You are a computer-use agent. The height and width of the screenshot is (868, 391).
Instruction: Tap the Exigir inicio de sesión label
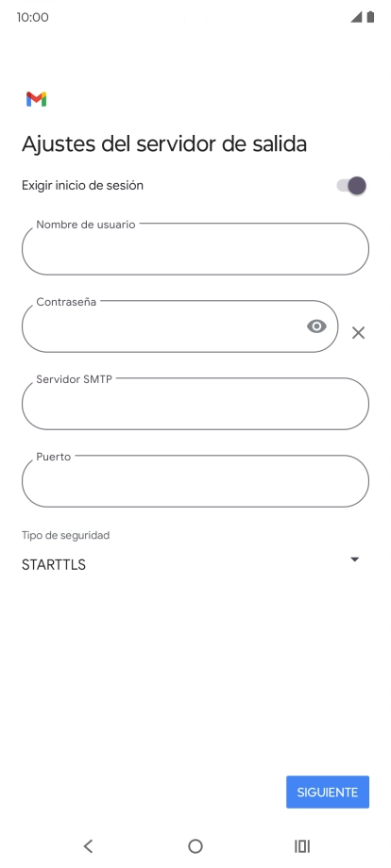(82, 186)
